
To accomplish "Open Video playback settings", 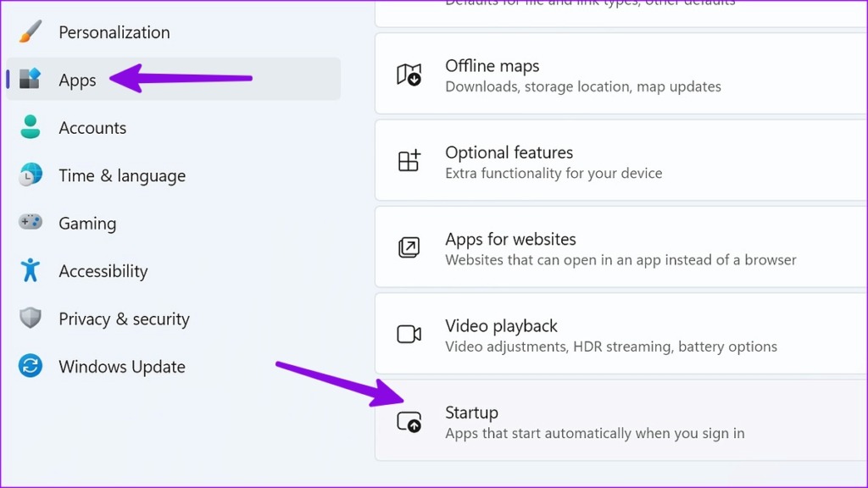I will [593, 335].
